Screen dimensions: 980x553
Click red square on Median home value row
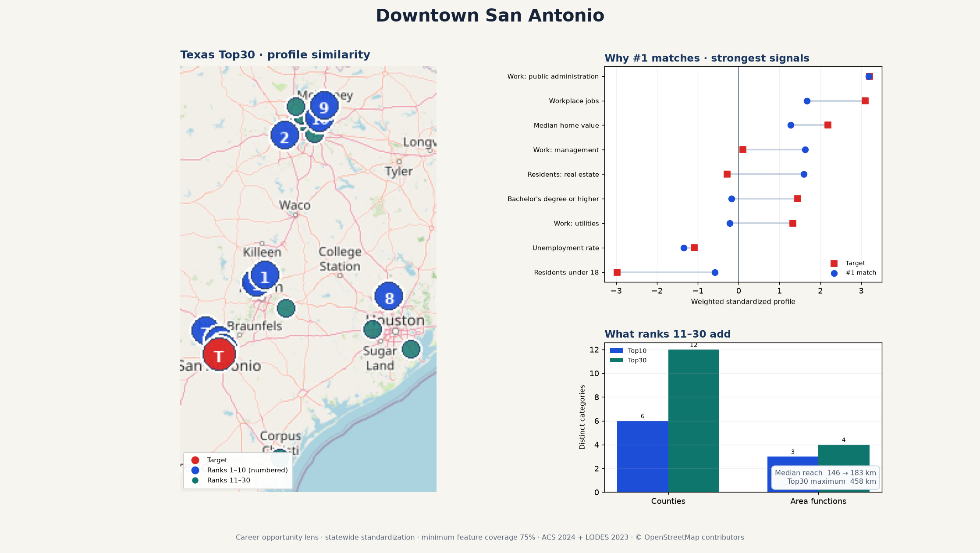click(x=828, y=125)
